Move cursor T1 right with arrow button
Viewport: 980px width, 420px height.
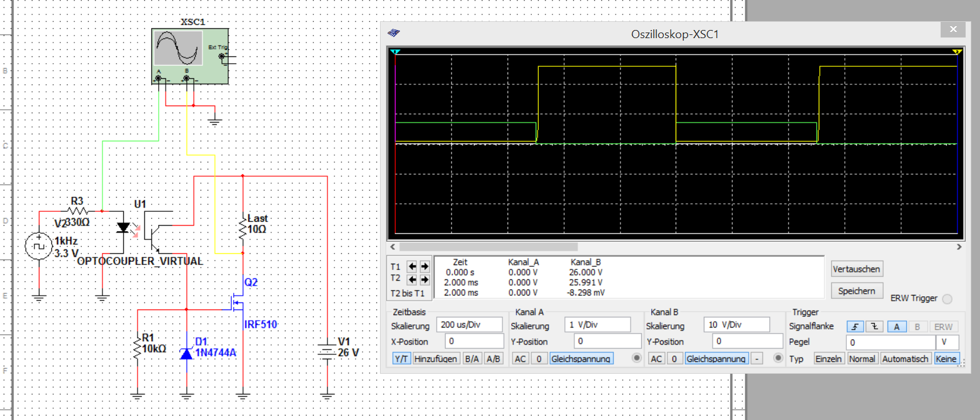pyautogui.click(x=424, y=266)
